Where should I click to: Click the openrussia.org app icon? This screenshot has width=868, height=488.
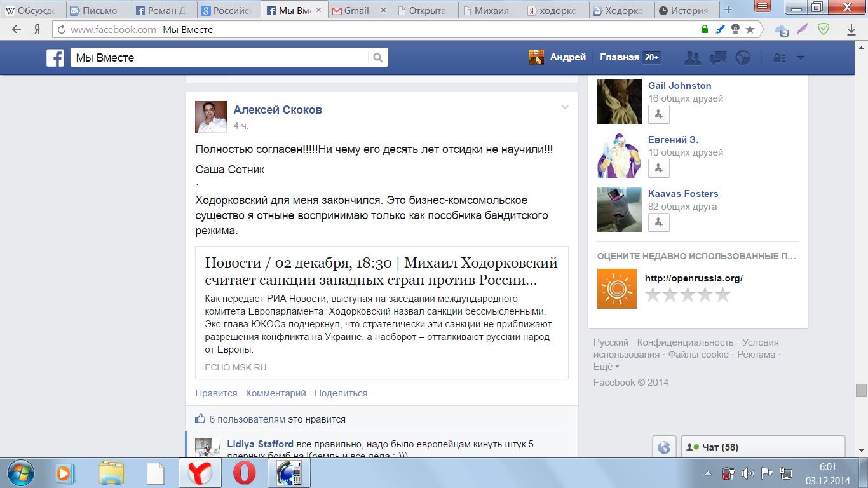click(617, 289)
